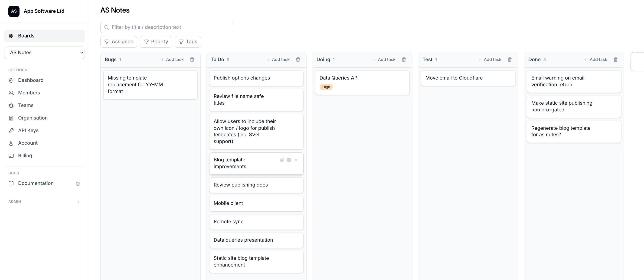The image size is (644, 280).
Task: Open the Email warning on email verification card
Action: tap(574, 82)
